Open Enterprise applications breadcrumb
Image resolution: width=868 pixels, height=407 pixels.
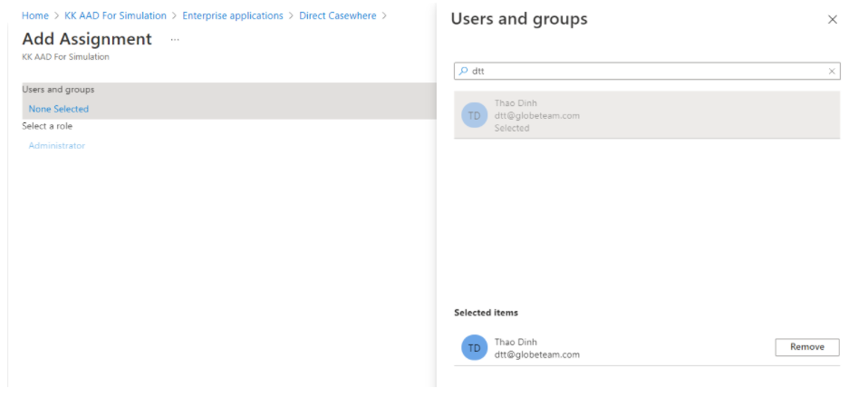(233, 16)
